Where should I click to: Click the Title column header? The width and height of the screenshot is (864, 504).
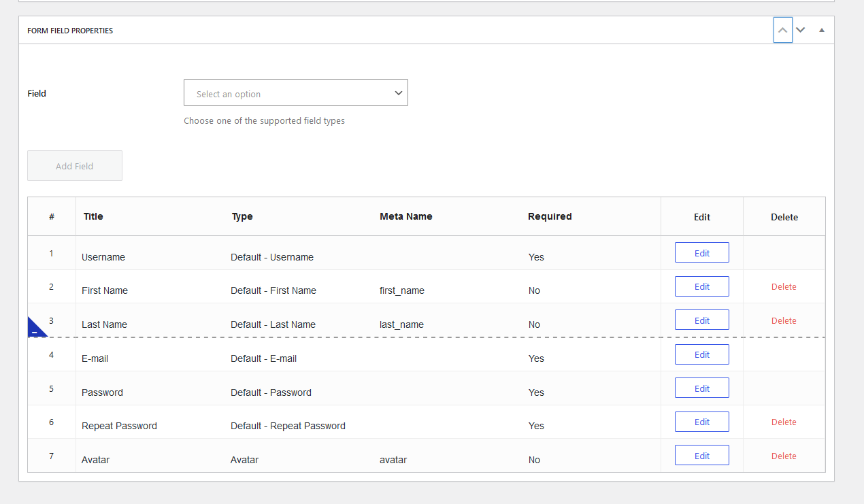tap(93, 216)
